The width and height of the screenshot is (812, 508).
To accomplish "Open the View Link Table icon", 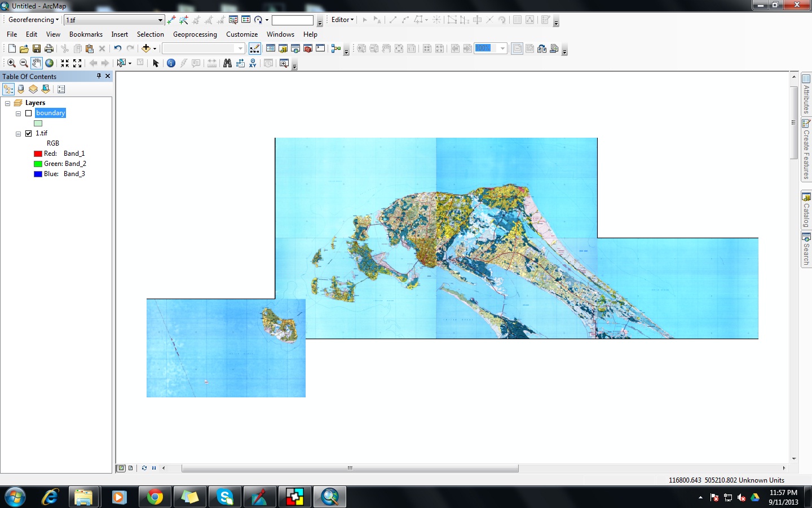I will click(245, 20).
